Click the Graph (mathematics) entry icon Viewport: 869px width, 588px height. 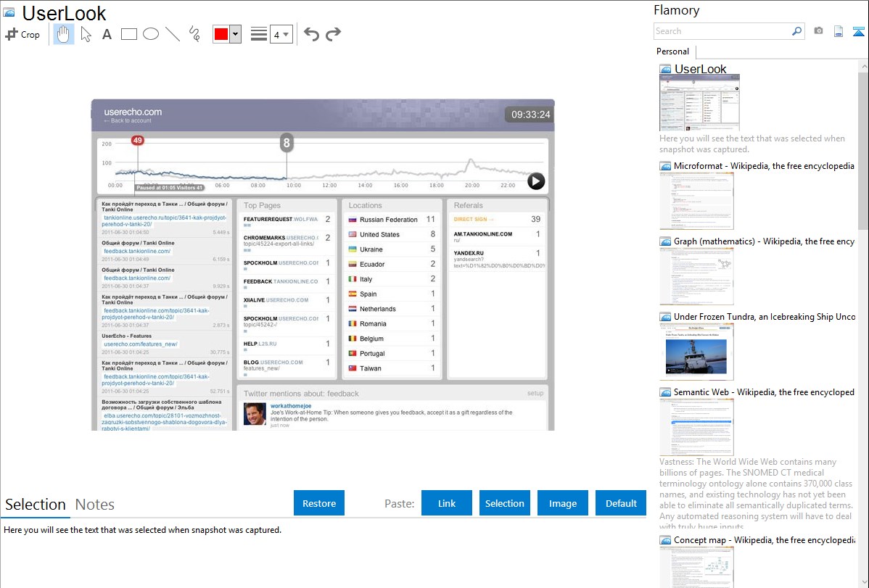665,241
